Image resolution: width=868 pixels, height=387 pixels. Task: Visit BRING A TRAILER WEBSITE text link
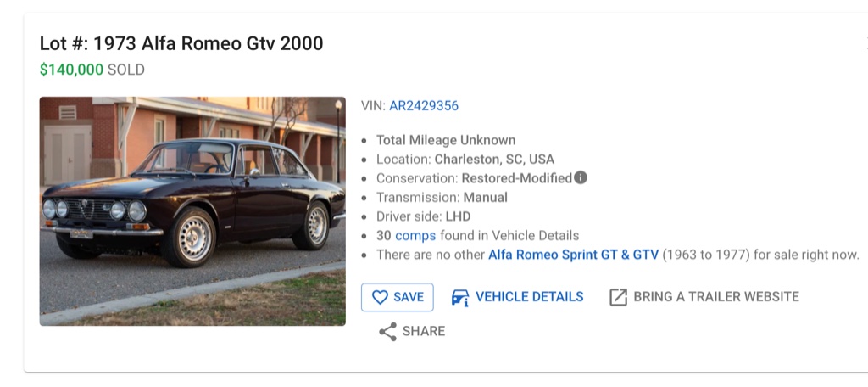click(x=715, y=297)
